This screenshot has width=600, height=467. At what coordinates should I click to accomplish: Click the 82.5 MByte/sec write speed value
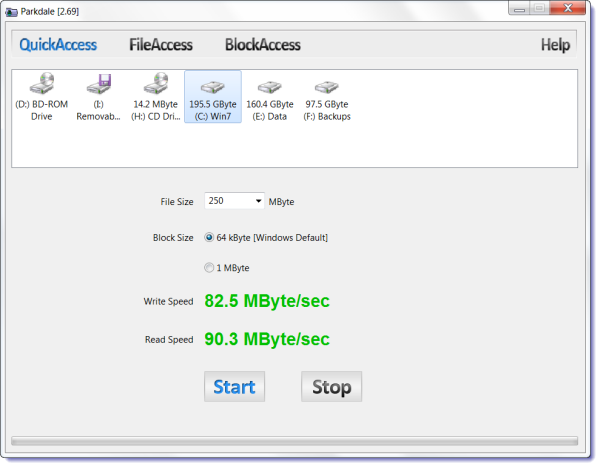267,301
